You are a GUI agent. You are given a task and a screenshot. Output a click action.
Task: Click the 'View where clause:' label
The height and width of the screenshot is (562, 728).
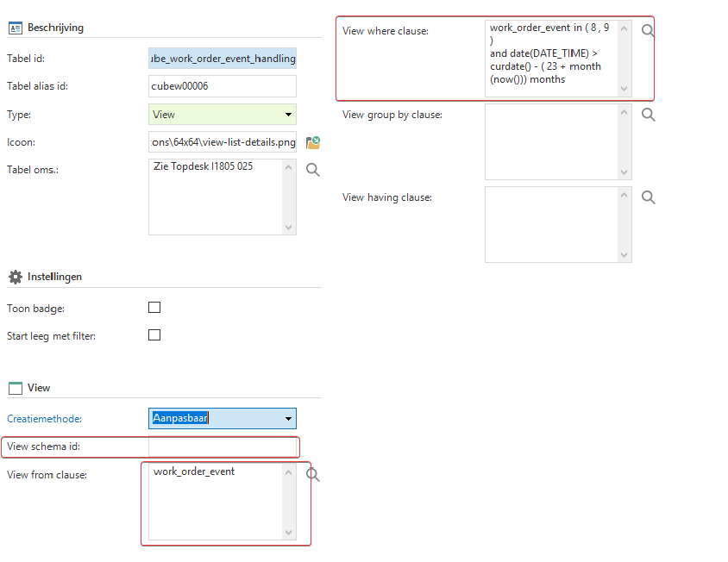pos(386,31)
